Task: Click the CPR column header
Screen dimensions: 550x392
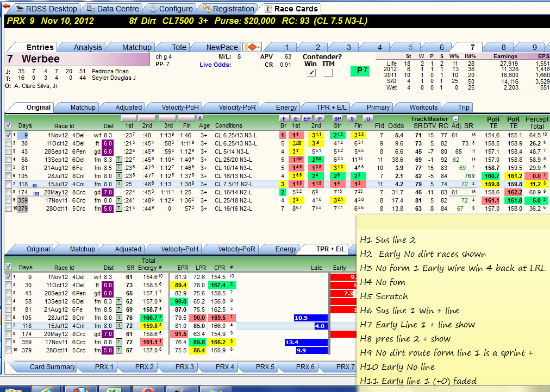Action: [220, 267]
